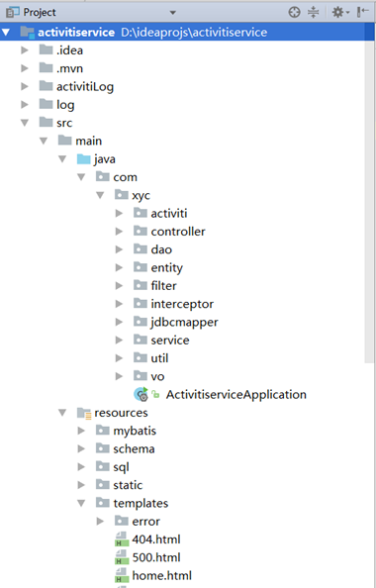Select the resources root folder icon
Image resolution: width=376 pixels, height=588 pixels.
84,413
